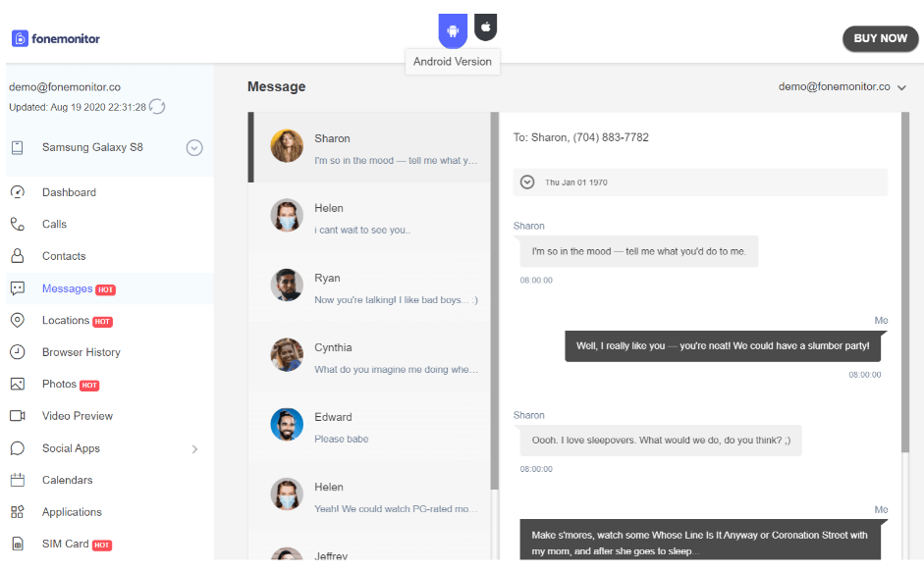Open the demo@fonemonitor.co account dropdown
This screenshot has width=924, height=572.
tap(842, 87)
